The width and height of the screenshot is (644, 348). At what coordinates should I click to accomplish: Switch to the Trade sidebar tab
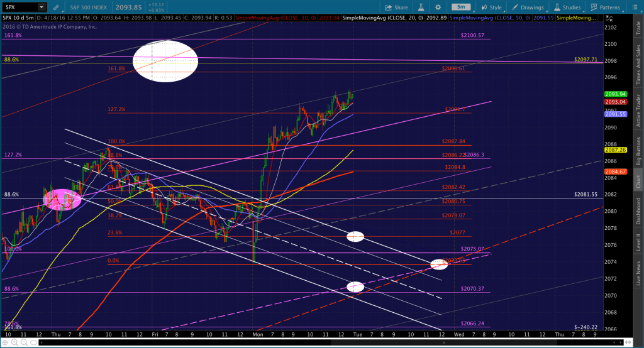(638, 28)
